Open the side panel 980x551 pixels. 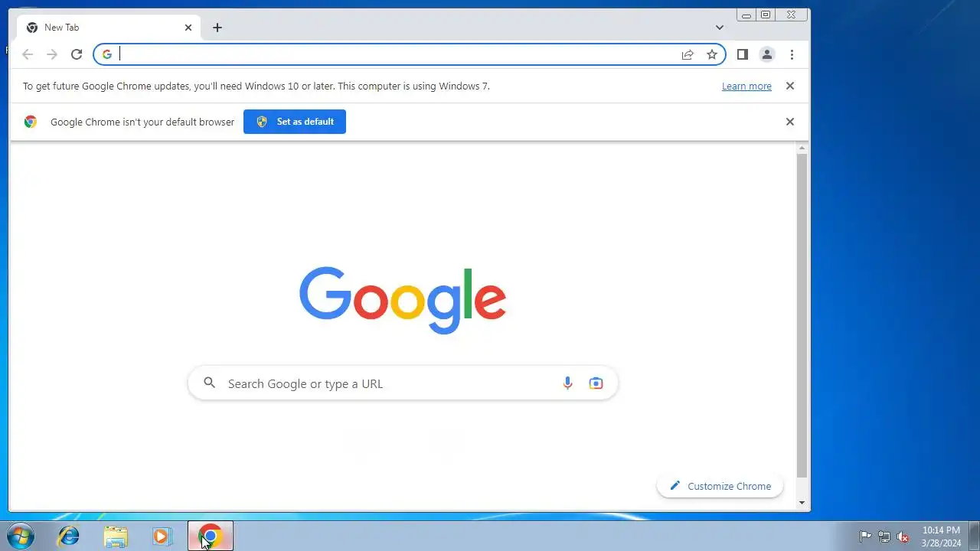tap(742, 54)
